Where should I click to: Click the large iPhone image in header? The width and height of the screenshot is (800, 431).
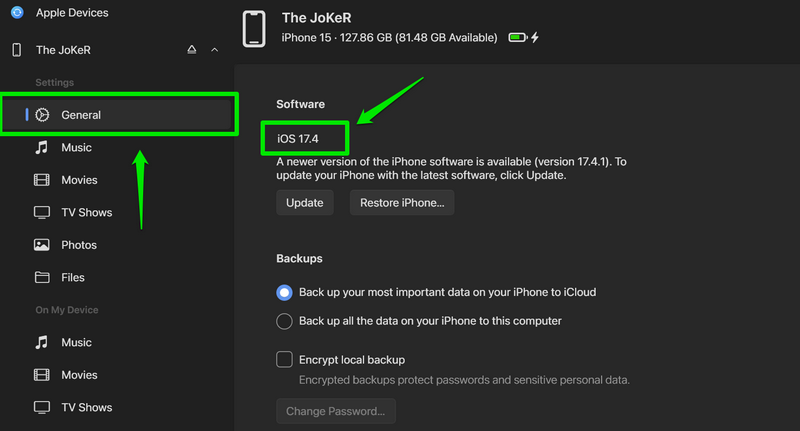(254, 29)
